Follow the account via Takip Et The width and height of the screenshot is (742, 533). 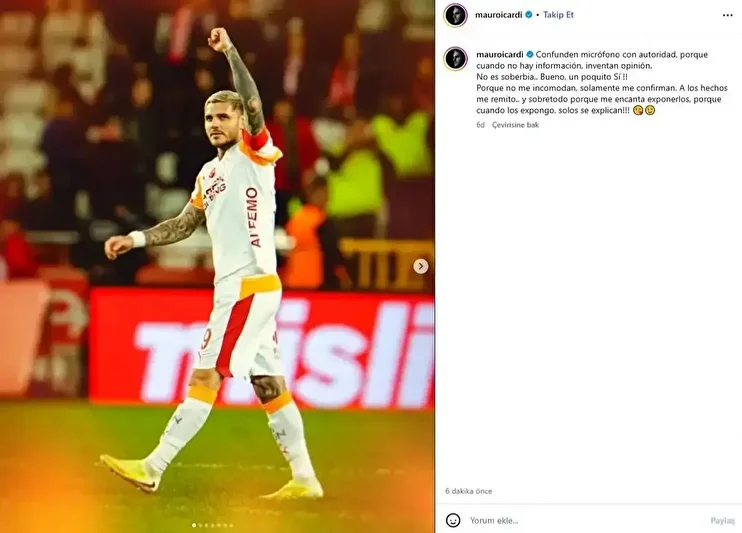[558, 15]
